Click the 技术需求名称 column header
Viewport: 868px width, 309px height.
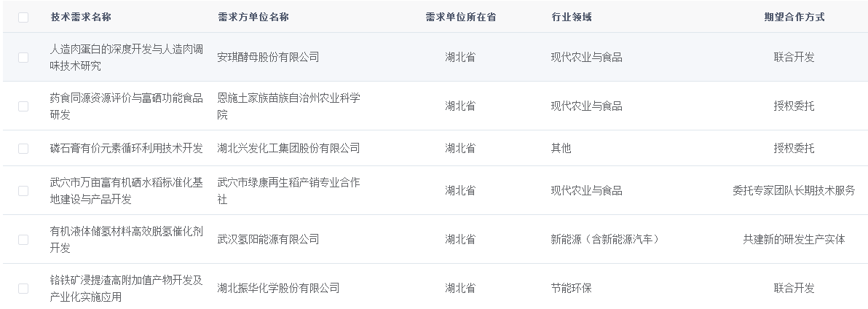[x=81, y=17]
